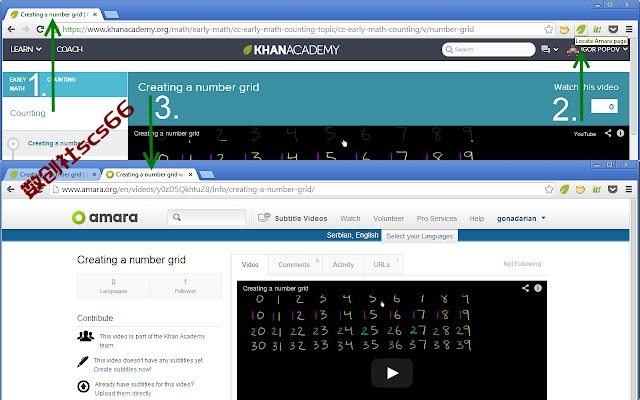Open Pocket extension icon in top window
This screenshot has height=400, width=640.
613,29
